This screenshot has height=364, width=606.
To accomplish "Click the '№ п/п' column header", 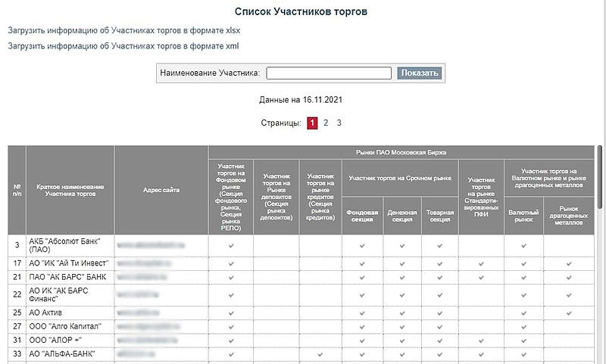I will pyautogui.click(x=17, y=190).
